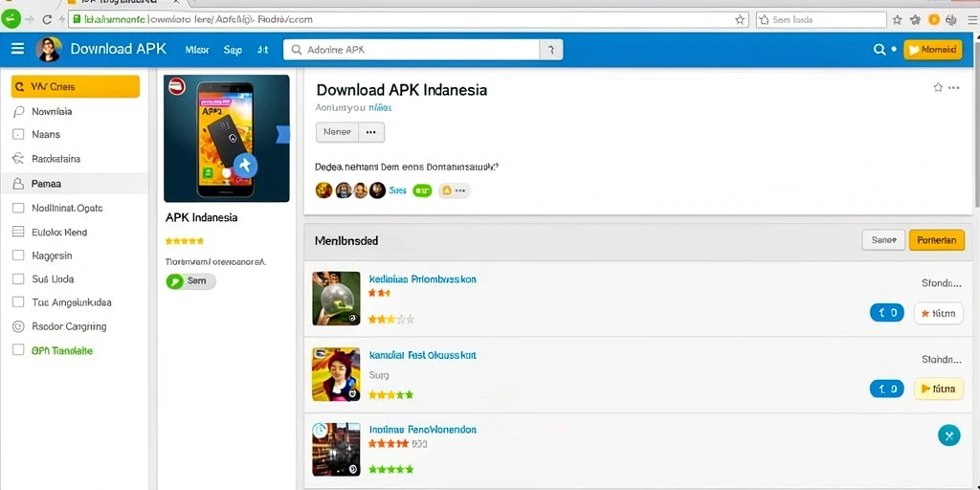Click the browser reload icon

tap(46, 20)
